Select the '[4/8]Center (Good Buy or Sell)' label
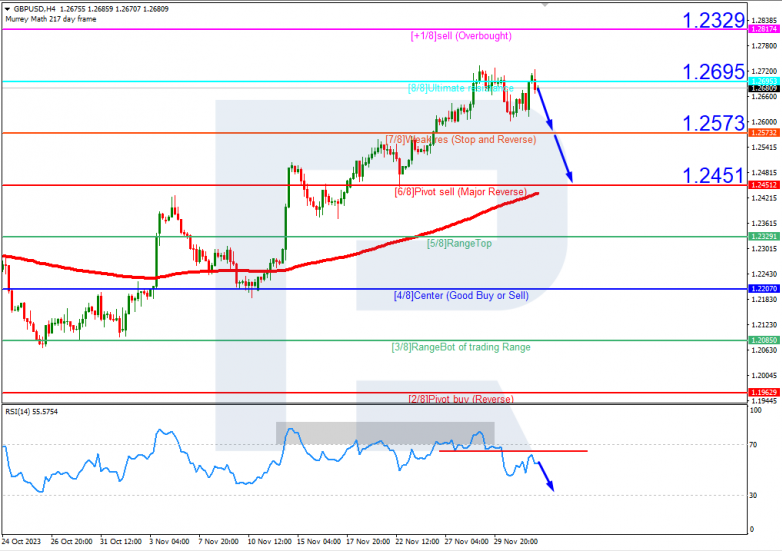Viewport: 782px width, 551px height. pyautogui.click(x=461, y=295)
